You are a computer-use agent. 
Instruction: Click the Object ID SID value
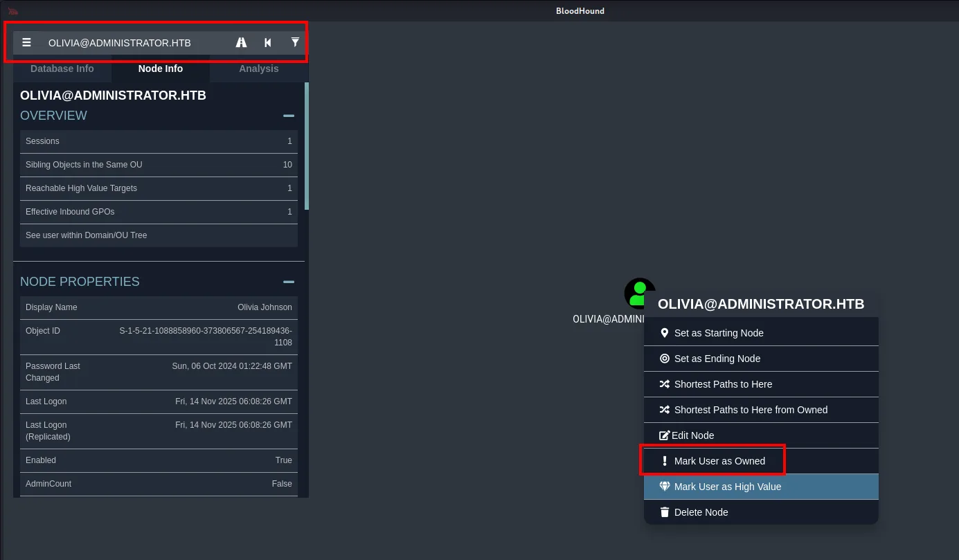206,336
